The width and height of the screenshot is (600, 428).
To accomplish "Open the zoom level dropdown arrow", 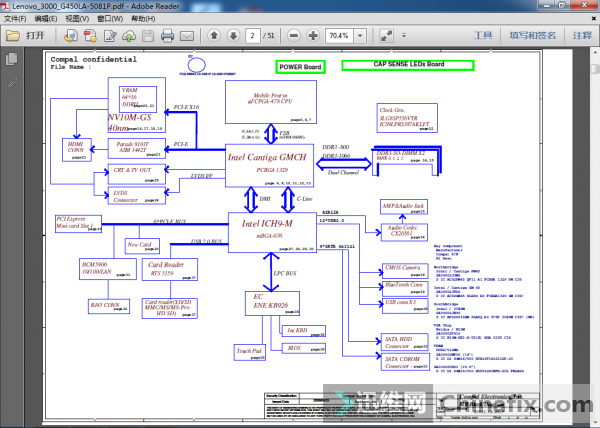I will pyautogui.click(x=360, y=36).
